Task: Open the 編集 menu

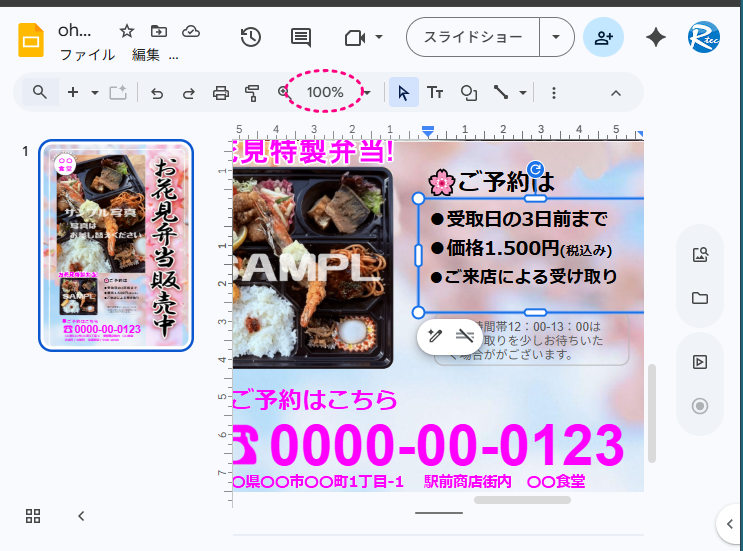Action: [x=146, y=55]
